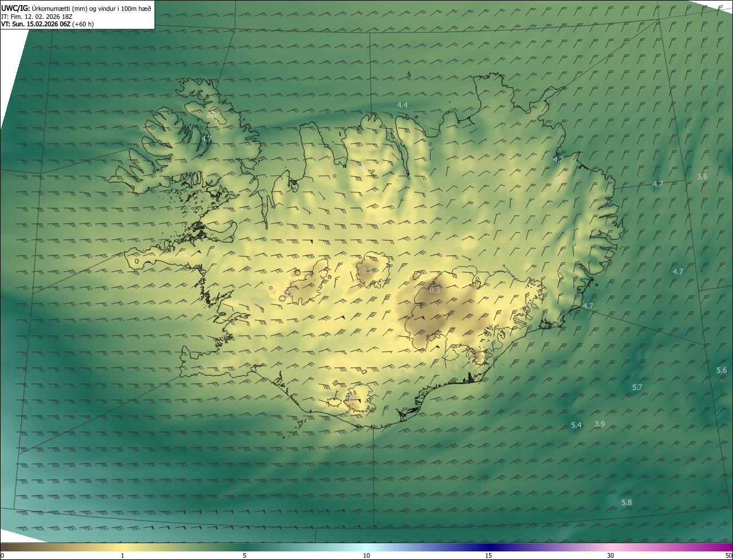Click the "50" tick label on color scale
733x560 pixels.
point(728,556)
